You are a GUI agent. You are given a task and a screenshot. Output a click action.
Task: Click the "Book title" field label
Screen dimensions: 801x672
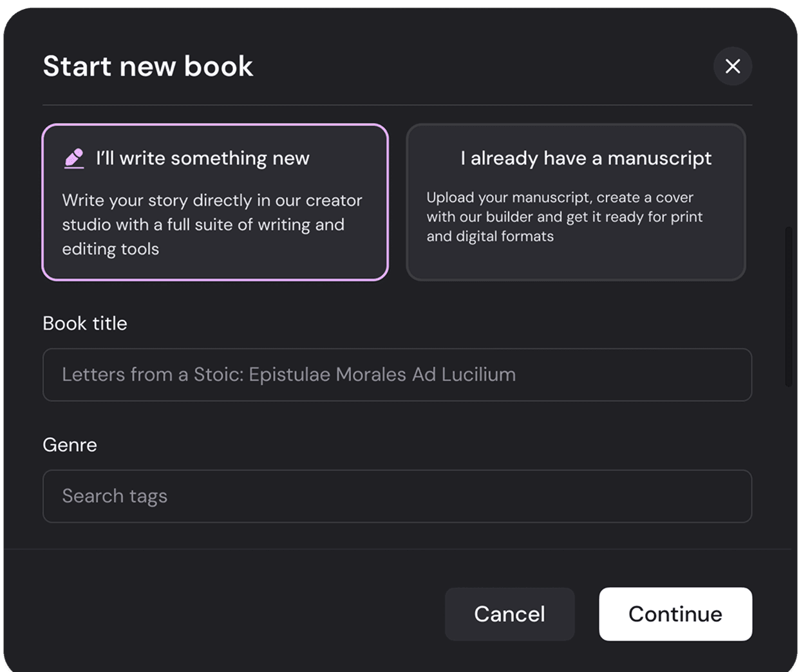(85, 323)
